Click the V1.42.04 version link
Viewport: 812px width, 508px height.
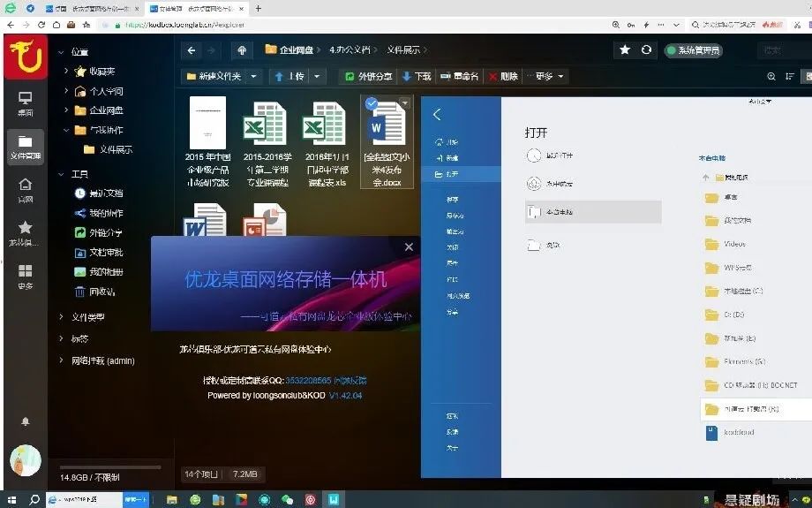coord(345,396)
